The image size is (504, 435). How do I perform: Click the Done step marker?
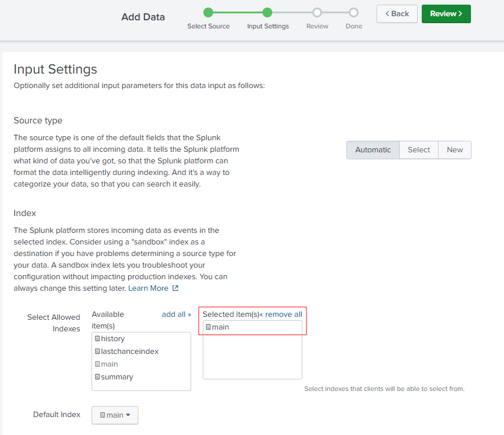click(353, 13)
